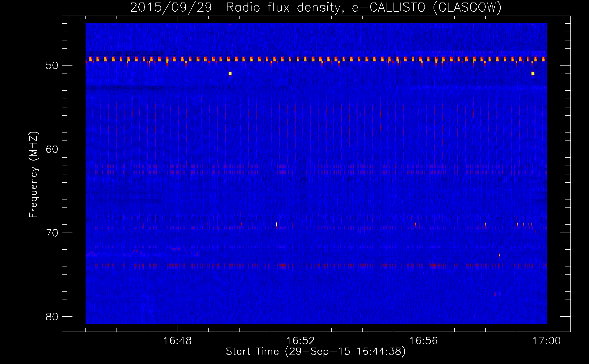
Task: Click the 17:00 time tick label
Action: tap(546, 341)
